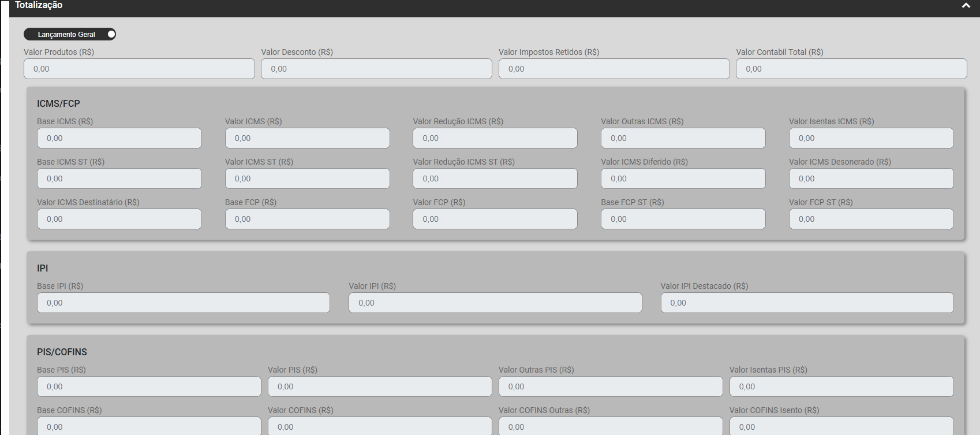Select the Valor IPI Destacado field

coord(807,303)
